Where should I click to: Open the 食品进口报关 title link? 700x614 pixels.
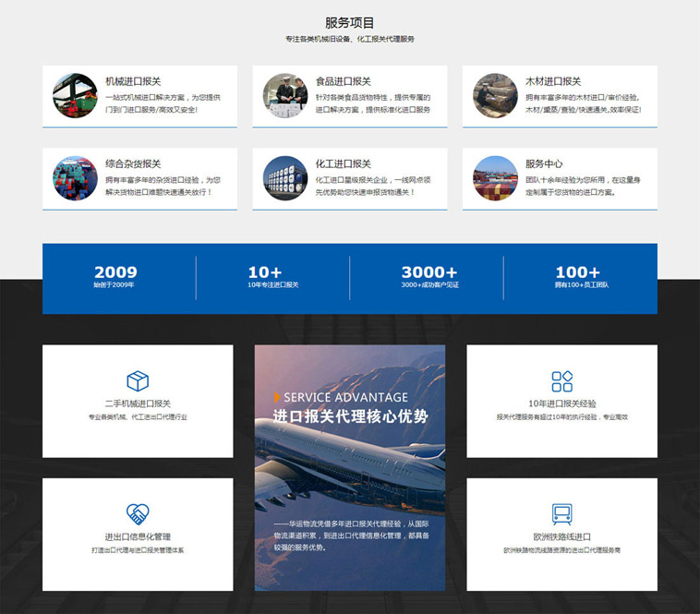click(x=344, y=81)
